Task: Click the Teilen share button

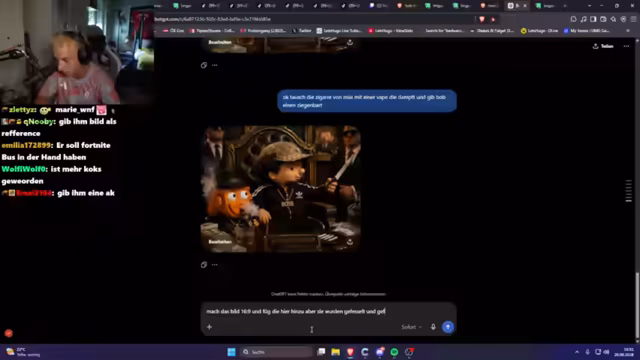Action: click(603, 46)
